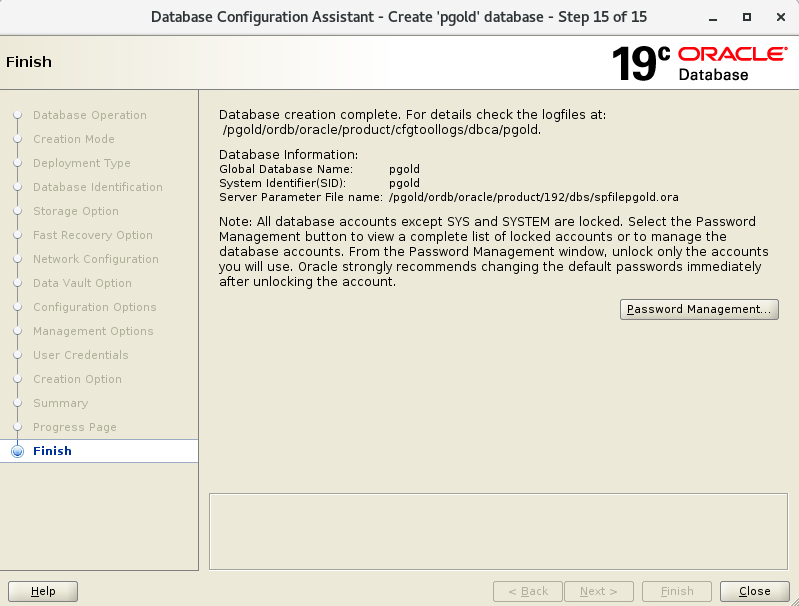The width and height of the screenshot is (799, 606).
Task: Select the Network Configuration step
Action: (x=96, y=259)
